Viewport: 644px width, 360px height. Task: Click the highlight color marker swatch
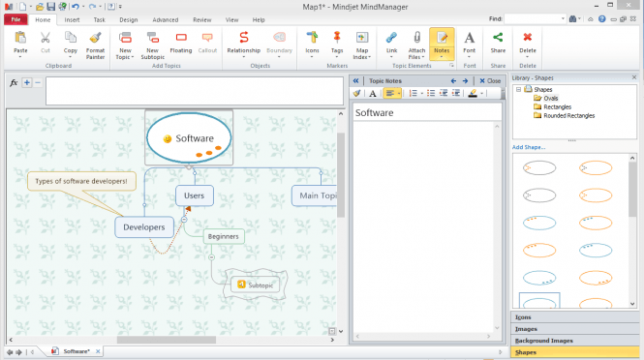pos(473,94)
